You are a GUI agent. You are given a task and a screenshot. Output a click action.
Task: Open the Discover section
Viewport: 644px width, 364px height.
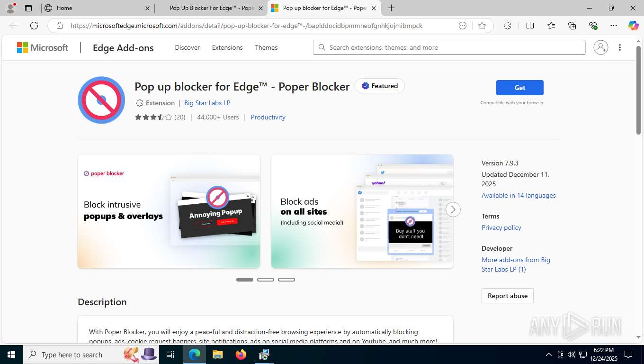point(187,47)
